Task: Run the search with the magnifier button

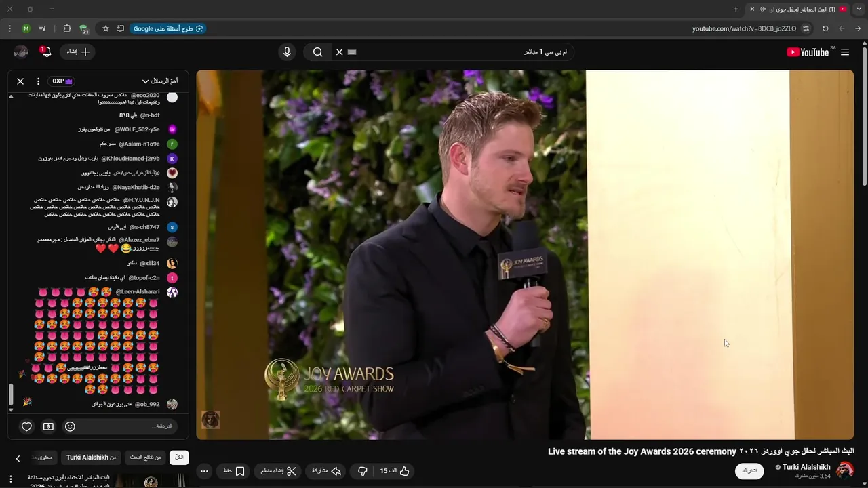Action: coord(317,52)
